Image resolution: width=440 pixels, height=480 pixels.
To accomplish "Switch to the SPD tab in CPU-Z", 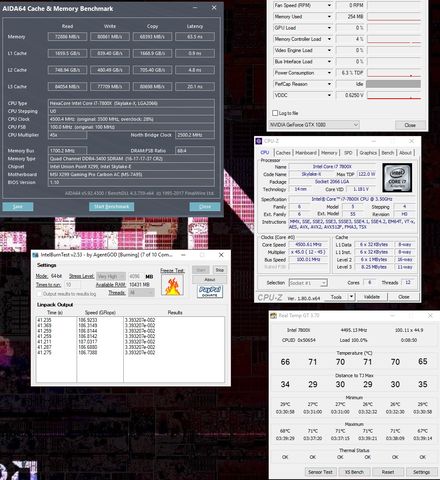I will click(x=348, y=153).
